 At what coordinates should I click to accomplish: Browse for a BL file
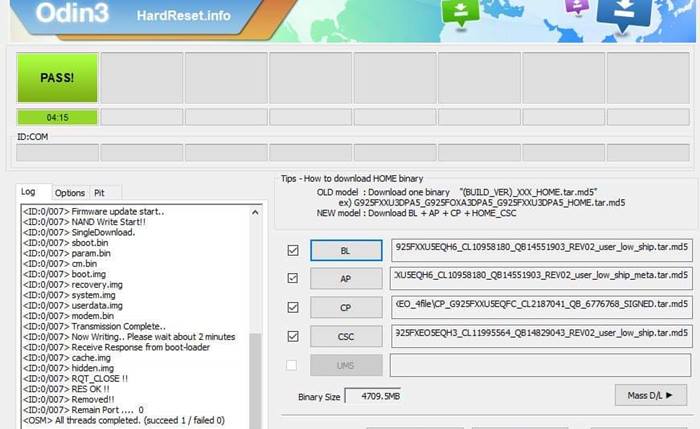[x=346, y=250]
